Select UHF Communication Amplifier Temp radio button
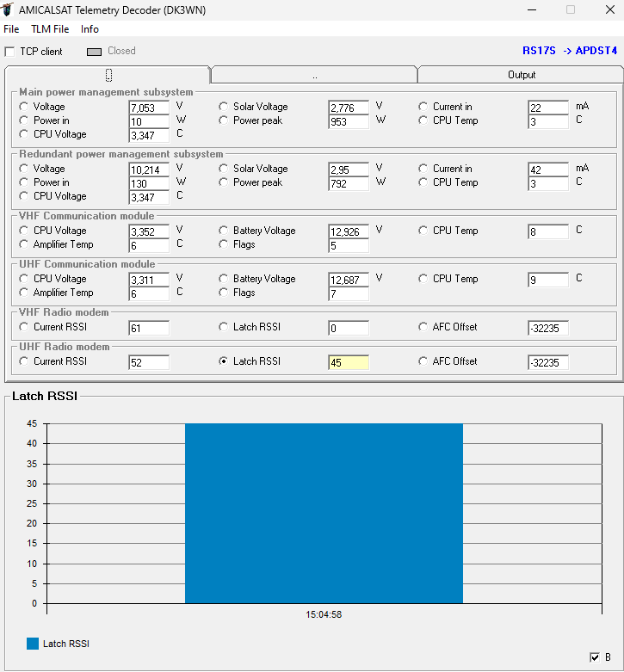Viewport: 624px width, 672px height. click(23, 293)
